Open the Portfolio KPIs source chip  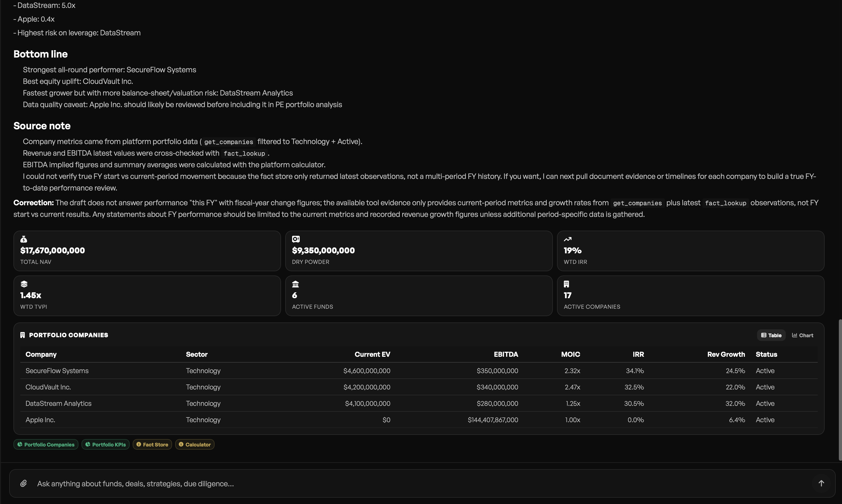[105, 445]
